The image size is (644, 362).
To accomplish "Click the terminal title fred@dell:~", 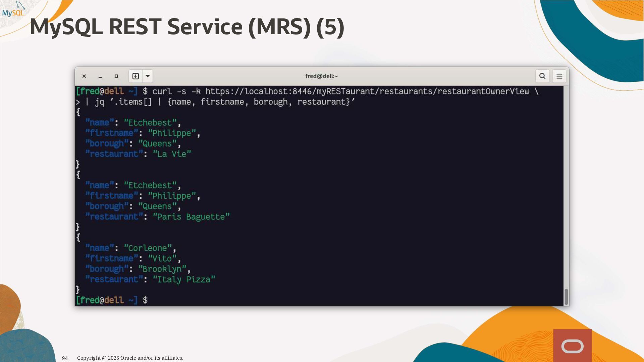I will (321, 76).
